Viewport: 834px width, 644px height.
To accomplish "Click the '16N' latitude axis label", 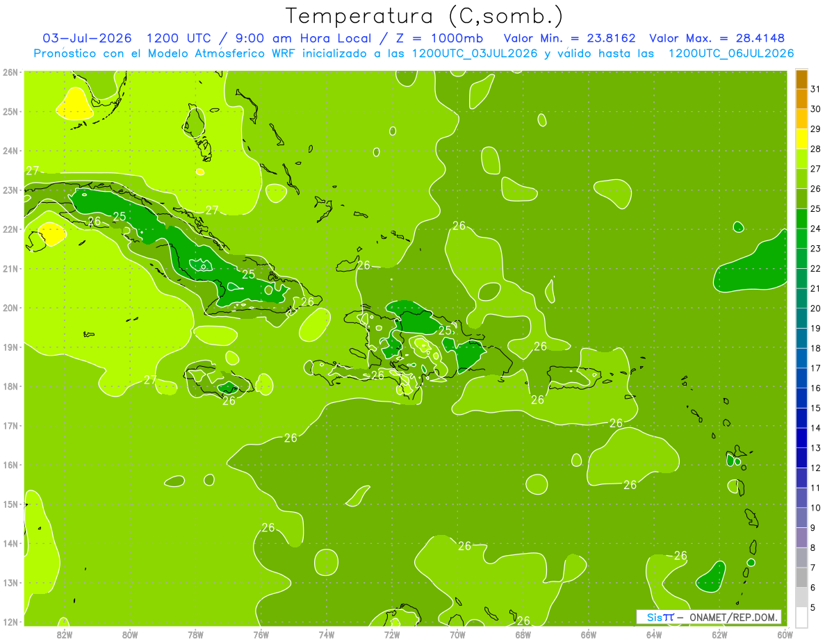I will [10, 465].
